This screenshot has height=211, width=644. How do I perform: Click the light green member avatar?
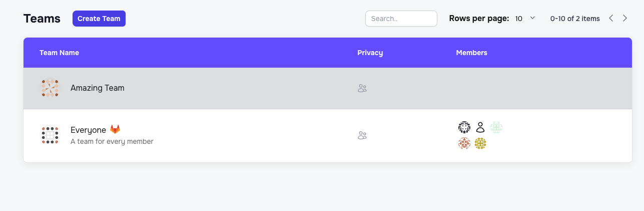point(496,127)
